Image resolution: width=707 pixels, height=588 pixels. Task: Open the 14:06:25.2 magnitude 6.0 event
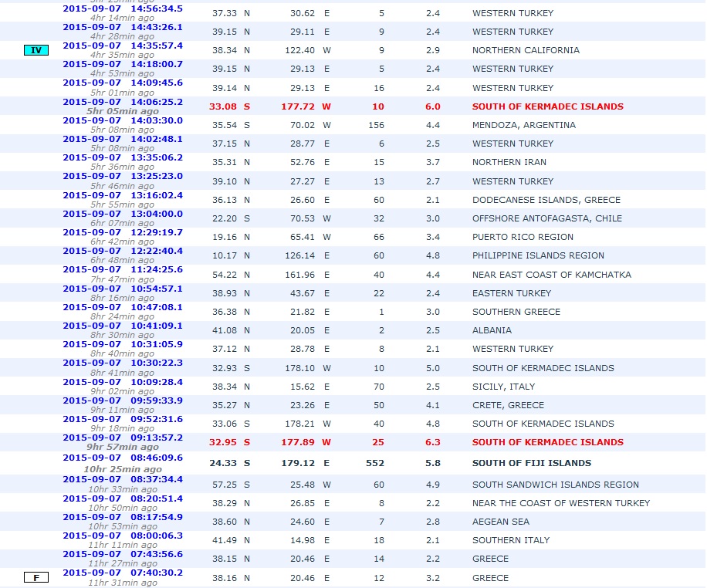(x=123, y=102)
